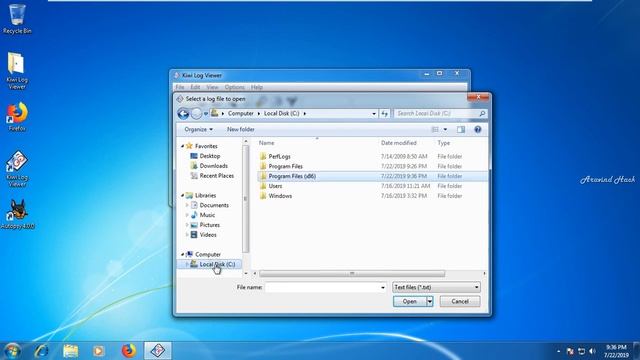Click the navigation pane vertical scrollbar
Image resolution: width=640 pixels, height=360 pixels.
click(245, 199)
